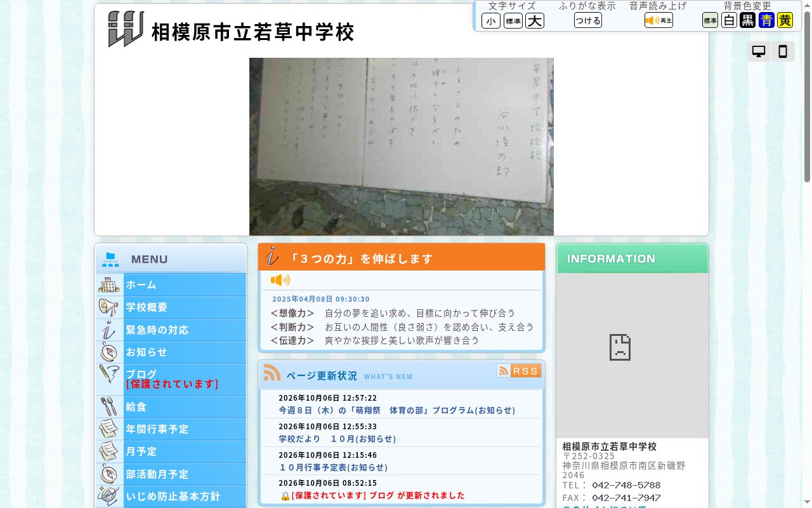Click notes icon beside 年間行事予定
This screenshot has height=508, width=812.
tap(109, 429)
